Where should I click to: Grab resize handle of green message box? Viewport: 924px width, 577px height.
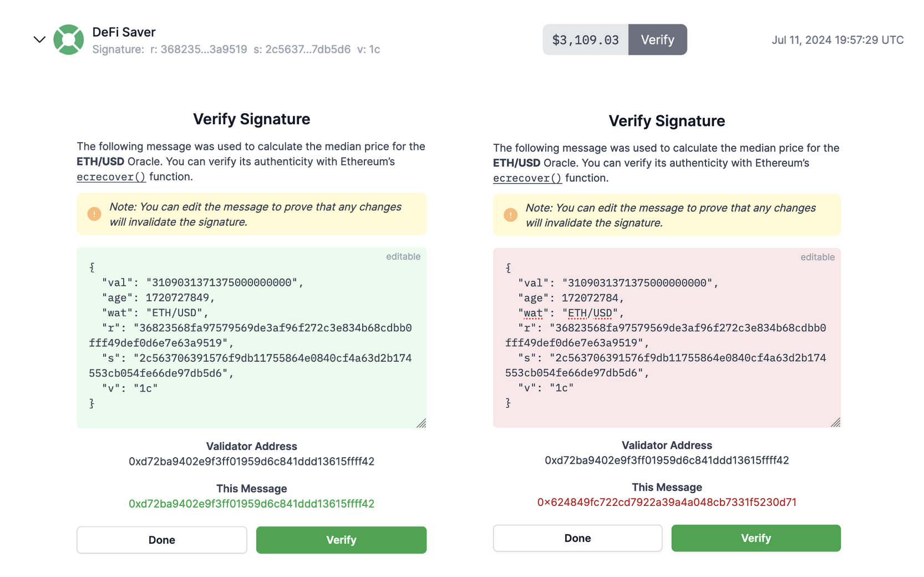click(x=422, y=423)
